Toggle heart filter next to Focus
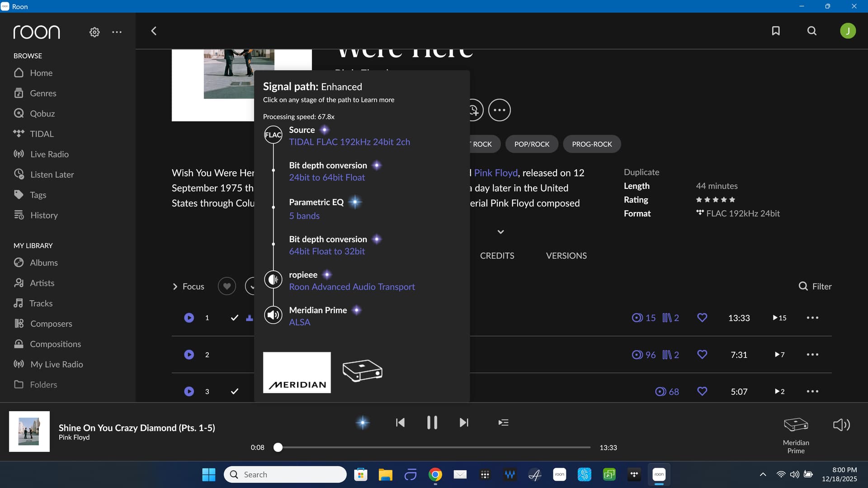Image resolution: width=868 pixels, height=488 pixels. (227, 286)
